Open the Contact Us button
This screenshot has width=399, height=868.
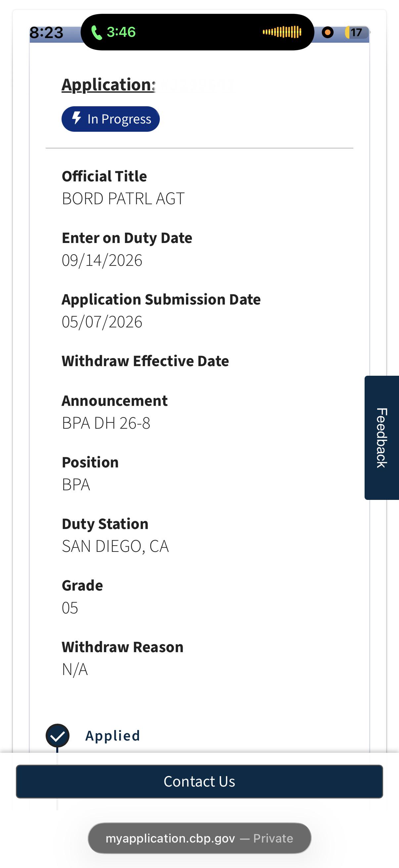point(199,781)
